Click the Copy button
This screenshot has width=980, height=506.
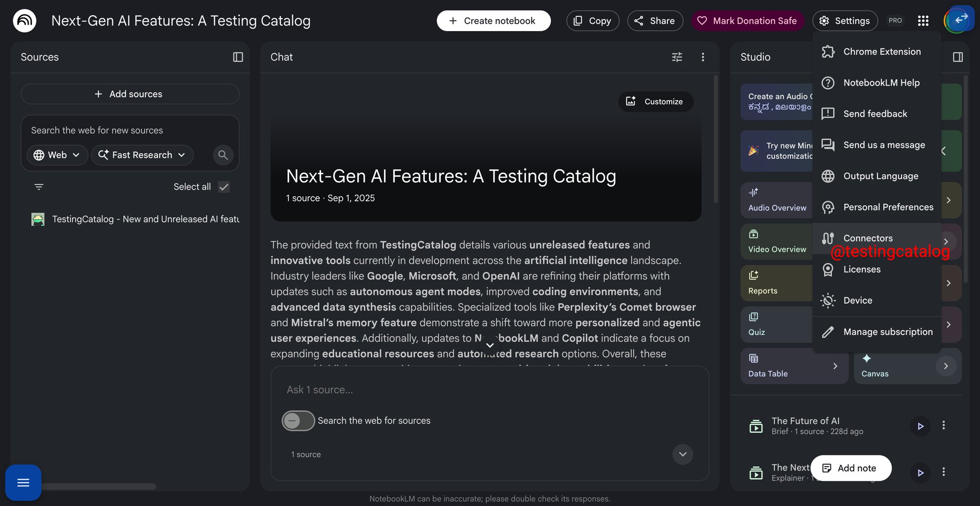click(x=592, y=21)
